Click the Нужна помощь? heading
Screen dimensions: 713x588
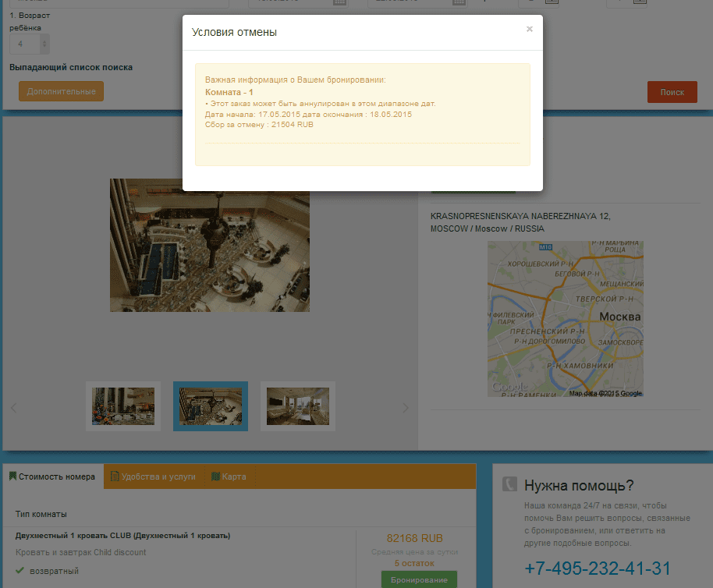(x=579, y=485)
